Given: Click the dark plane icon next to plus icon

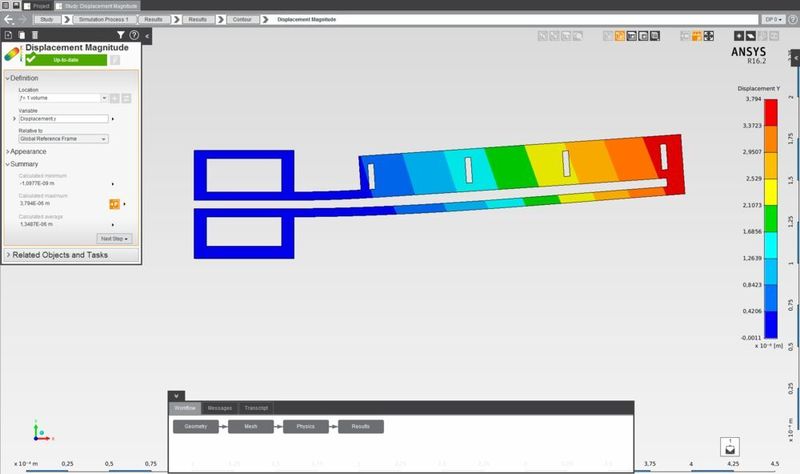Looking at the screenshot, I should [751, 36].
